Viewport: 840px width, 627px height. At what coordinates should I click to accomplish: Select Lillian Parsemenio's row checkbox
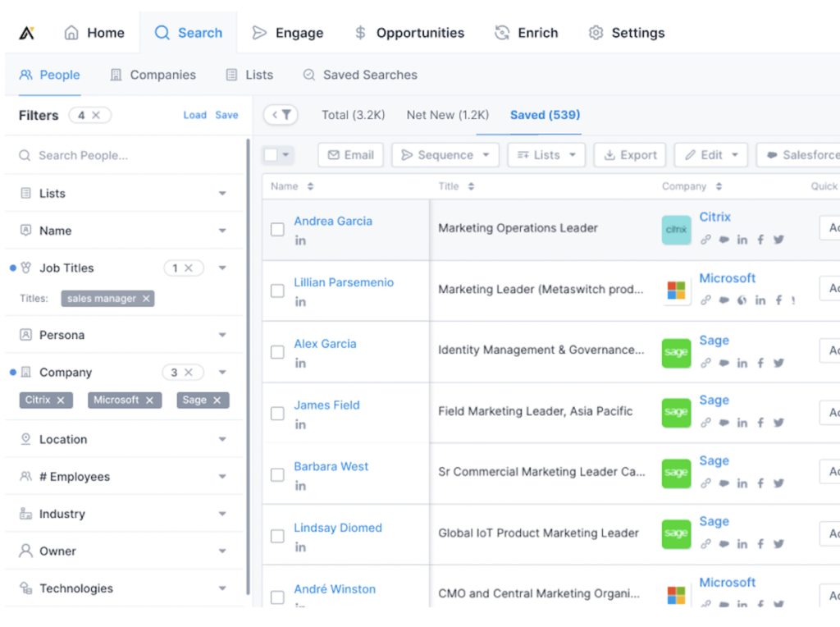point(277,291)
